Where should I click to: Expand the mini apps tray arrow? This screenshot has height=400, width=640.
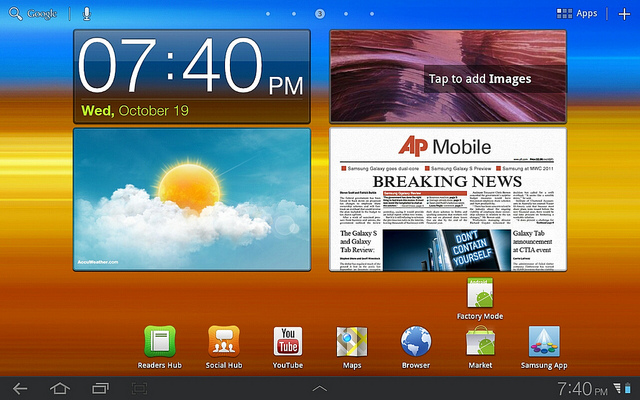pos(320,389)
